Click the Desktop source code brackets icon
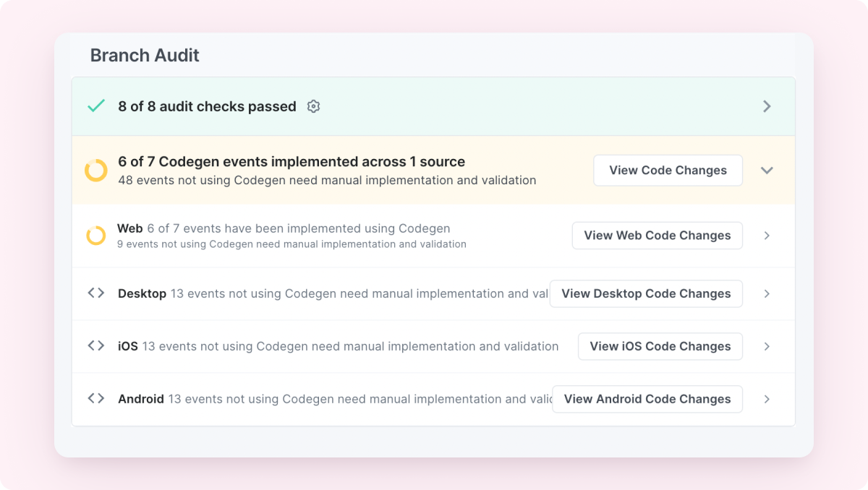 pyautogui.click(x=96, y=293)
